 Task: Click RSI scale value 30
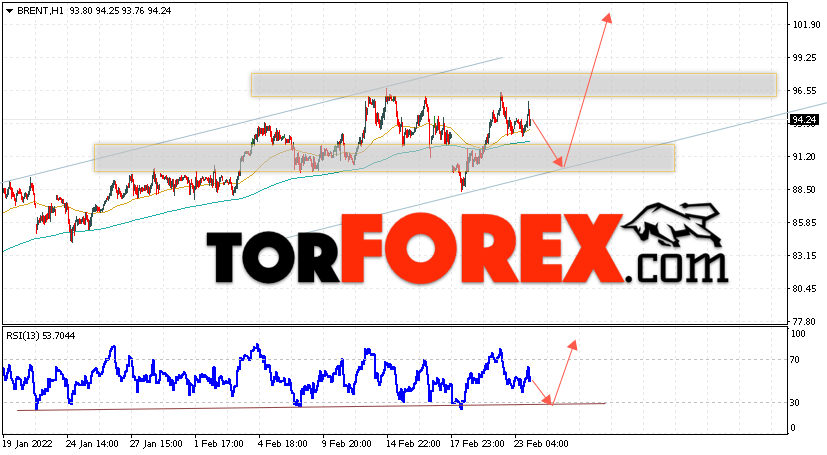tap(795, 402)
